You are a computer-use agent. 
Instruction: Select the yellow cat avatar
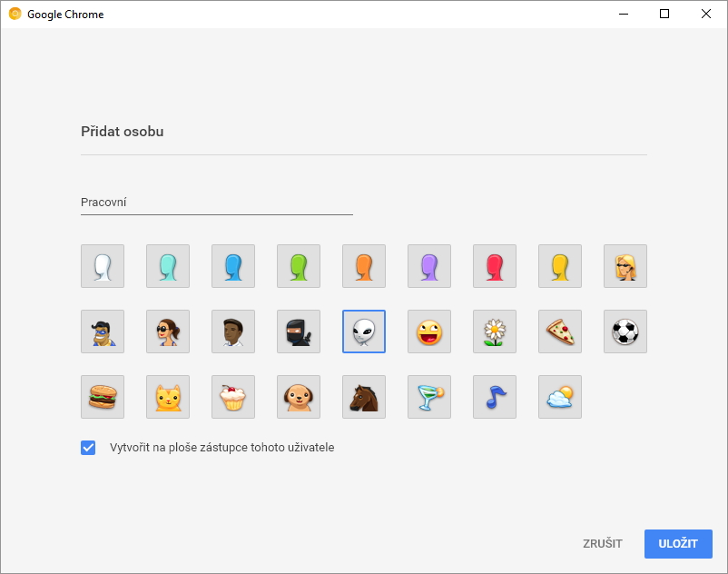[x=168, y=397]
